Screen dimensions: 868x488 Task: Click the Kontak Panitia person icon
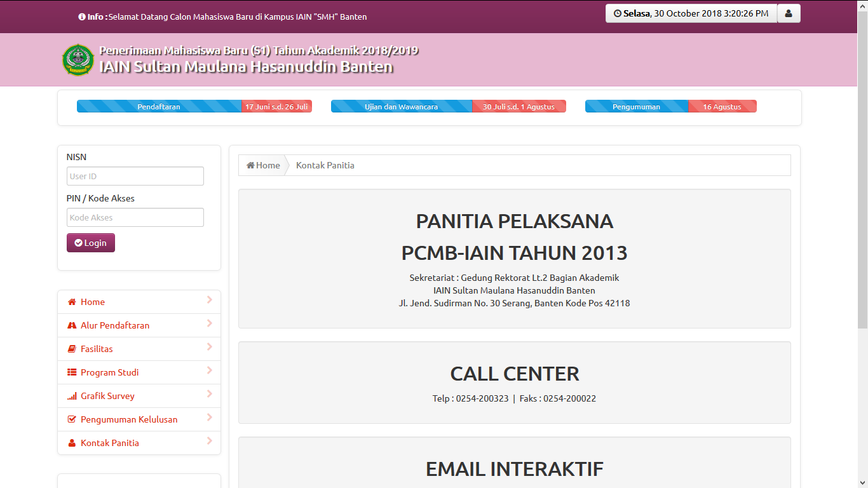(x=72, y=443)
